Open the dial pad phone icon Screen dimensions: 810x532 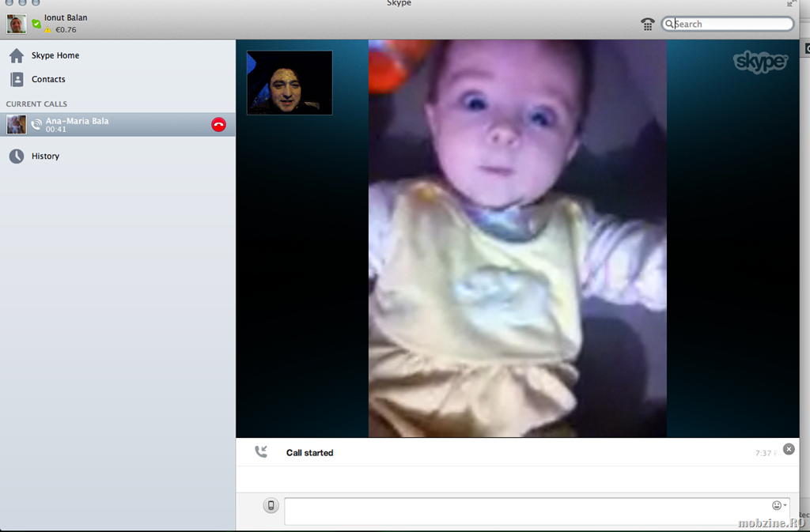click(x=647, y=24)
